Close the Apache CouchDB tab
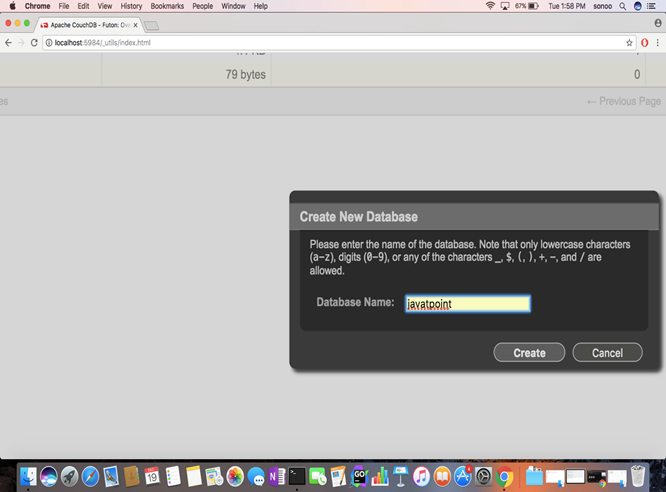Screen dimensions: 666x492 [x=135, y=25]
